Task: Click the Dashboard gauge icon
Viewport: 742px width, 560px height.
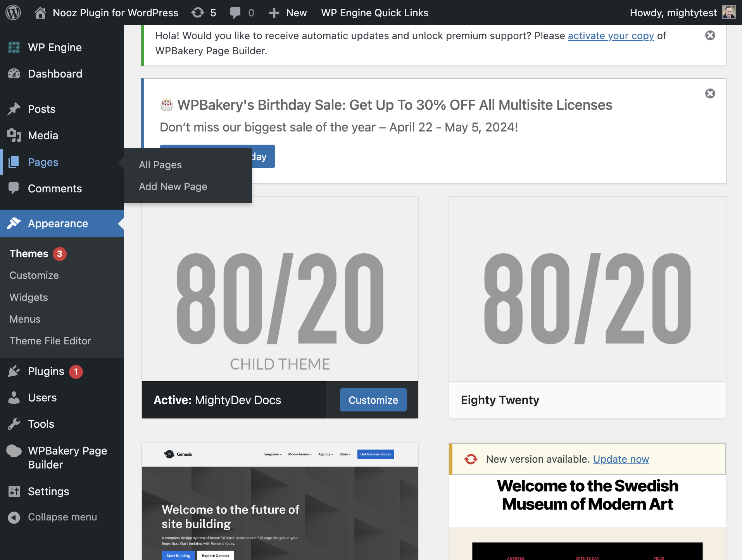Action: coord(14,74)
